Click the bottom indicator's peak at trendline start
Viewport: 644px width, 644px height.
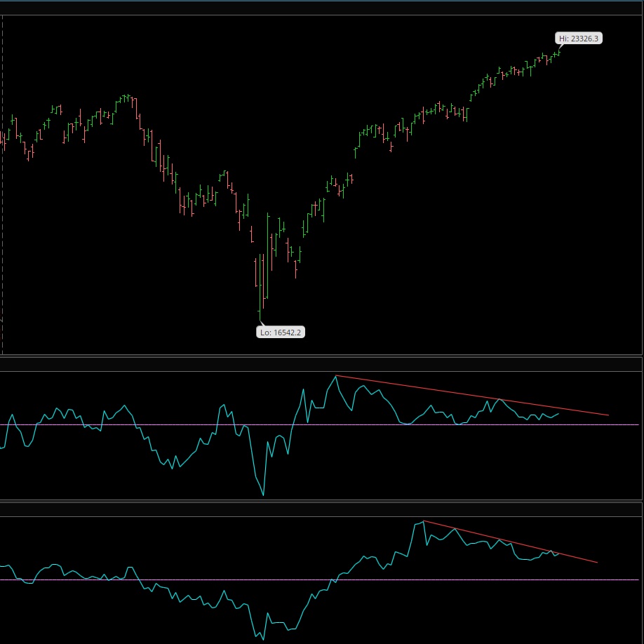pos(424,521)
